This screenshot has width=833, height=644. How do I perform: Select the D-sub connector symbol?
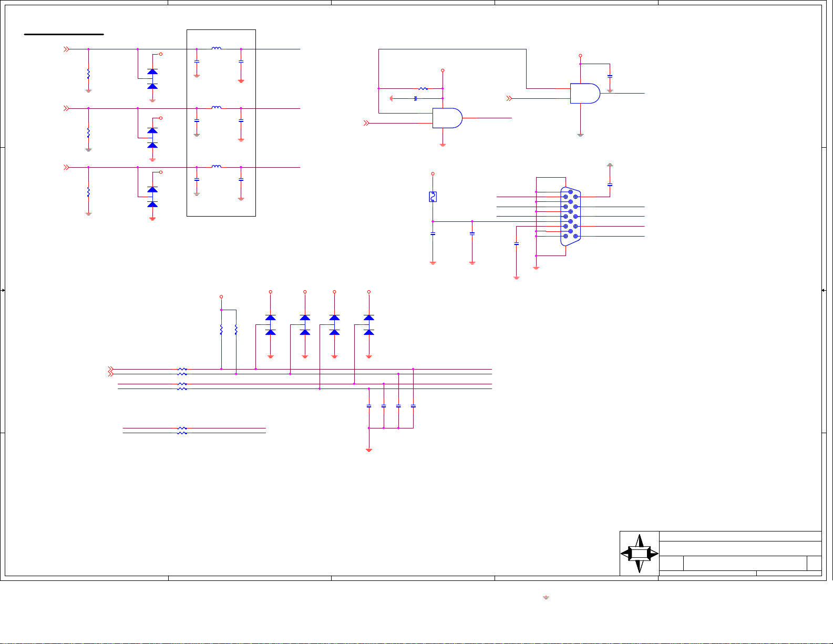[570, 216]
